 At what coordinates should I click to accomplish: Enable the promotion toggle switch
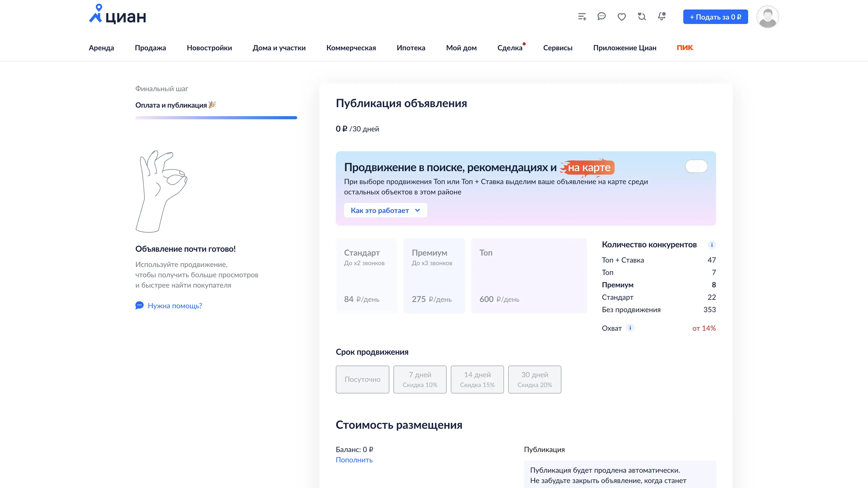click(x=696, y=166)
